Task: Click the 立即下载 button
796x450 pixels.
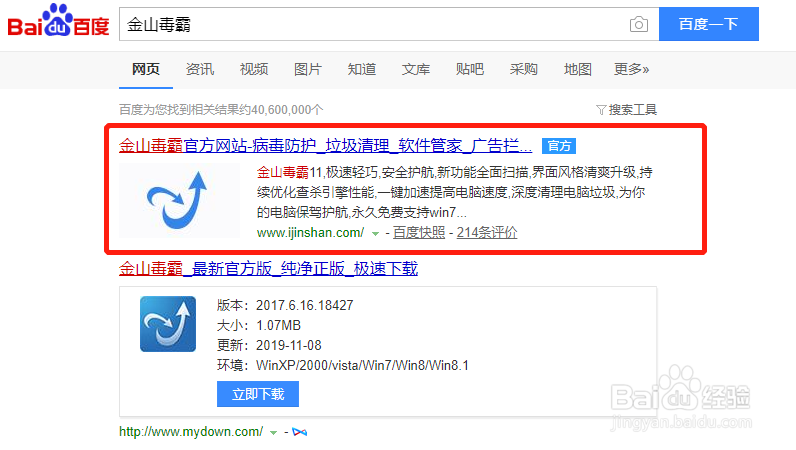Action: tap(258, 394)
